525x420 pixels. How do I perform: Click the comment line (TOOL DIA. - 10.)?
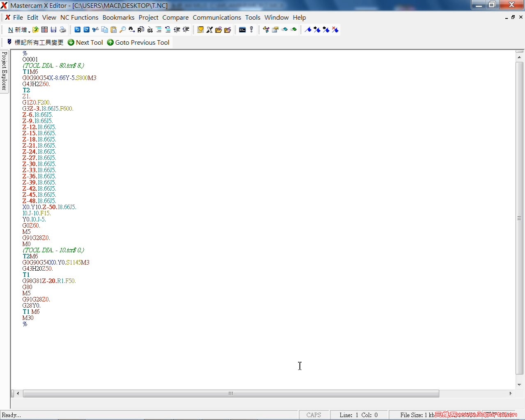coord(53,250)
